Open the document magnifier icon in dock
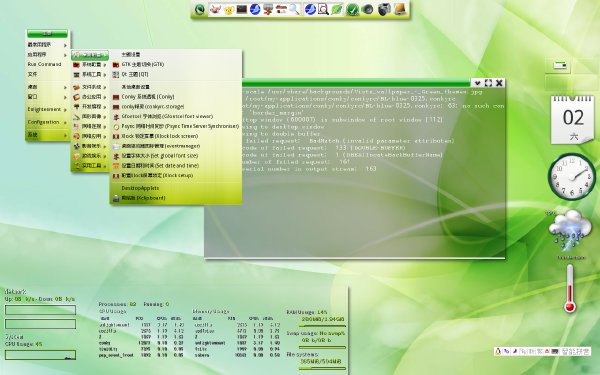Viewport: 600px width, 375px height. [323, 10]
